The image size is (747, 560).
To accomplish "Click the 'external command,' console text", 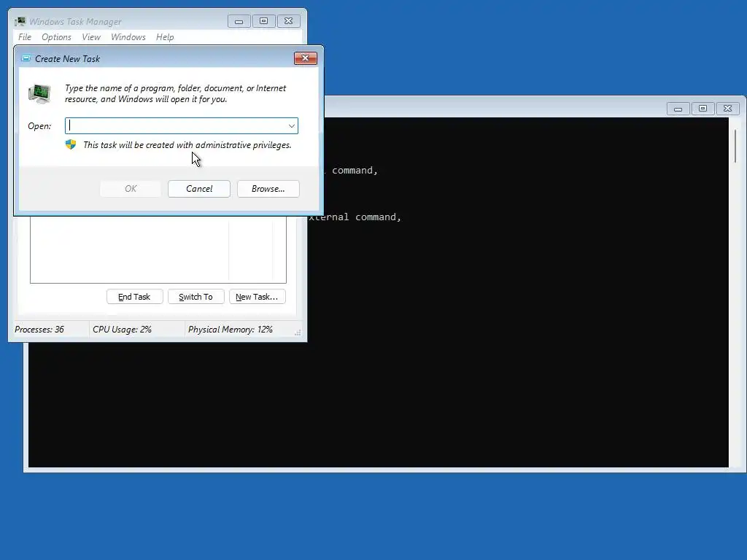I will (355, 217).
